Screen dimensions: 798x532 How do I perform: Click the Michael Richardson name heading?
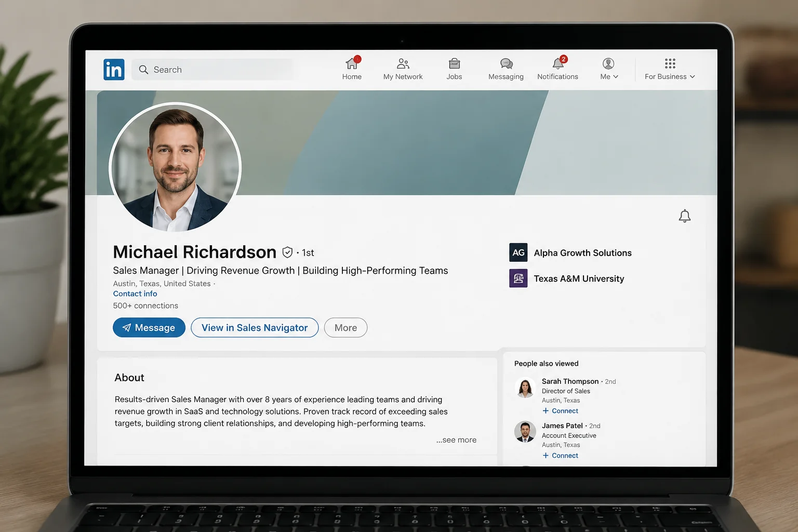point(195,252)
